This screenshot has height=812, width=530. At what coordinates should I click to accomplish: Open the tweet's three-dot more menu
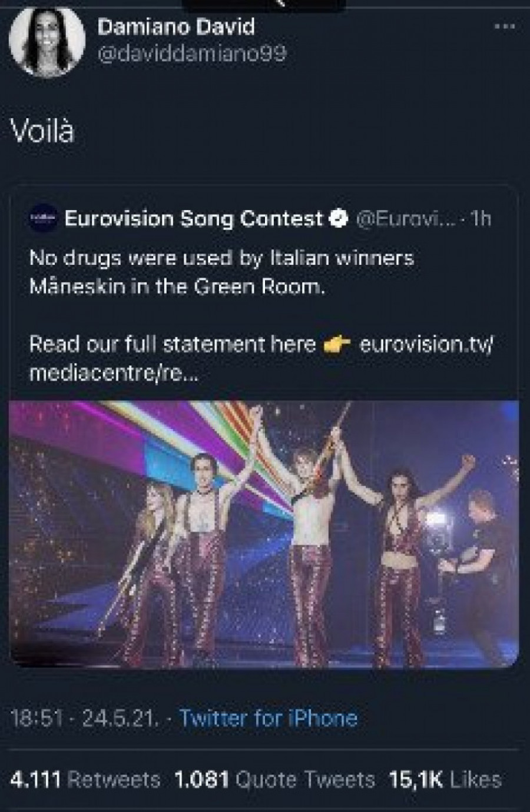(504, 28)
